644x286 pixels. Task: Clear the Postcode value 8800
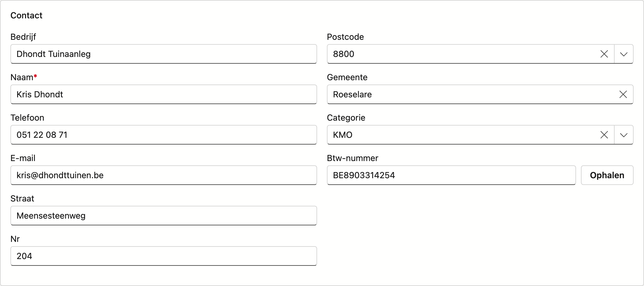tap(604, 54)
